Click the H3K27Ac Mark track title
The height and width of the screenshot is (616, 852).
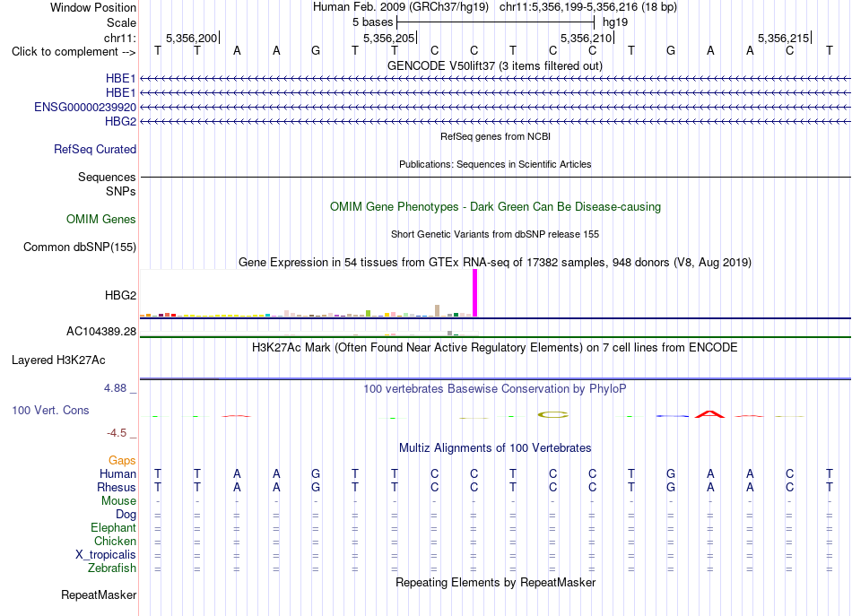(x=495, y=347)
